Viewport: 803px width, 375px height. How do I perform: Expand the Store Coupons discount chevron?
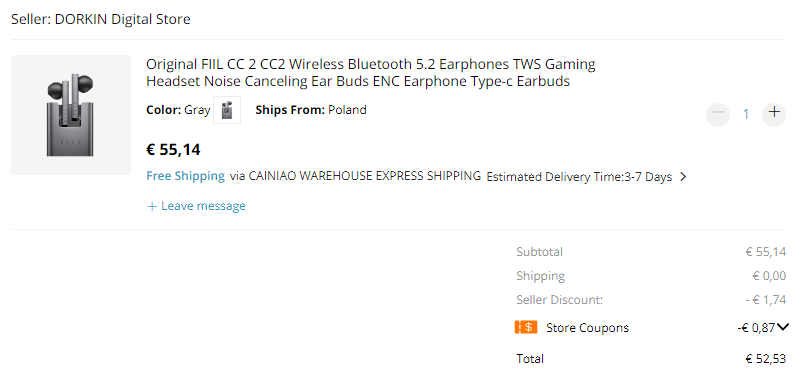[x=784, y=327]
